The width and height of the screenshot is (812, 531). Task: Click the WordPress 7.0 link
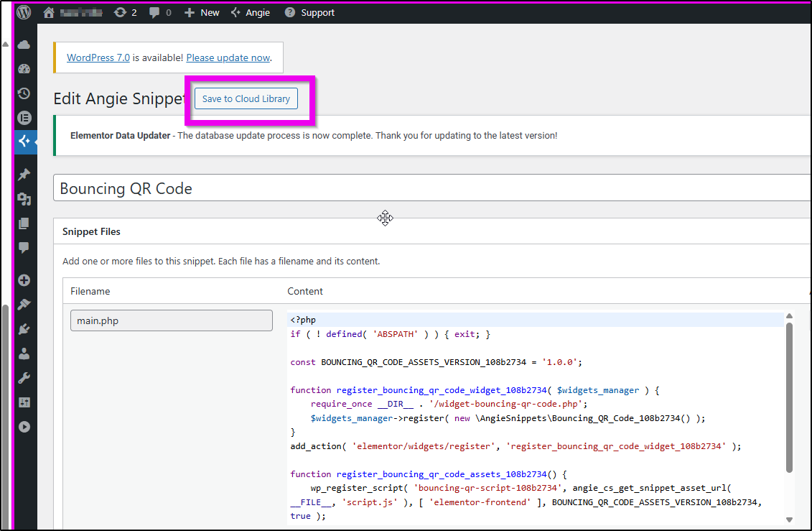98,57
